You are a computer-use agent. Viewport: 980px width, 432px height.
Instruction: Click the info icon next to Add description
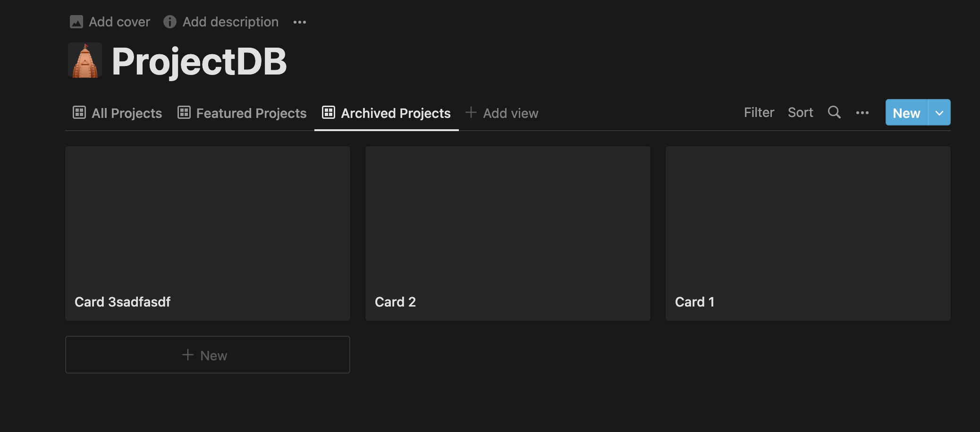click(x=169, y=22)
